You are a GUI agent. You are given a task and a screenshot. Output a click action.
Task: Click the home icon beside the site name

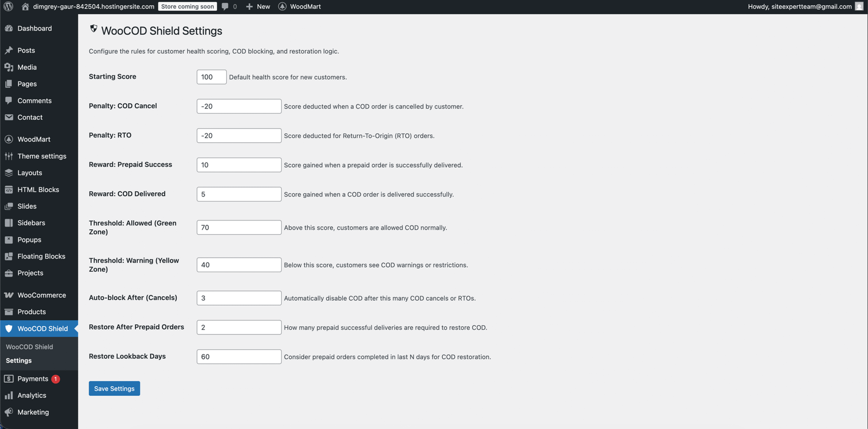tap(25, 7)
